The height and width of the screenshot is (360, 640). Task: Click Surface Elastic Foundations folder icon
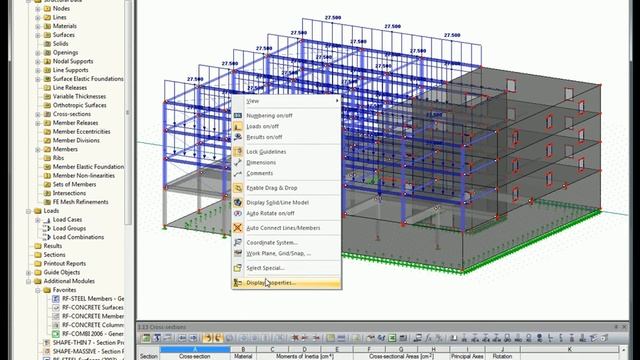pos(47,79)
